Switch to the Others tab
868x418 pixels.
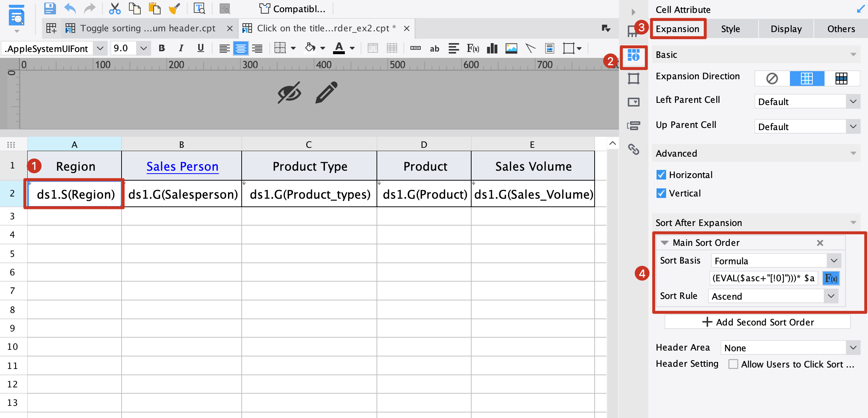tap(841, 29)
